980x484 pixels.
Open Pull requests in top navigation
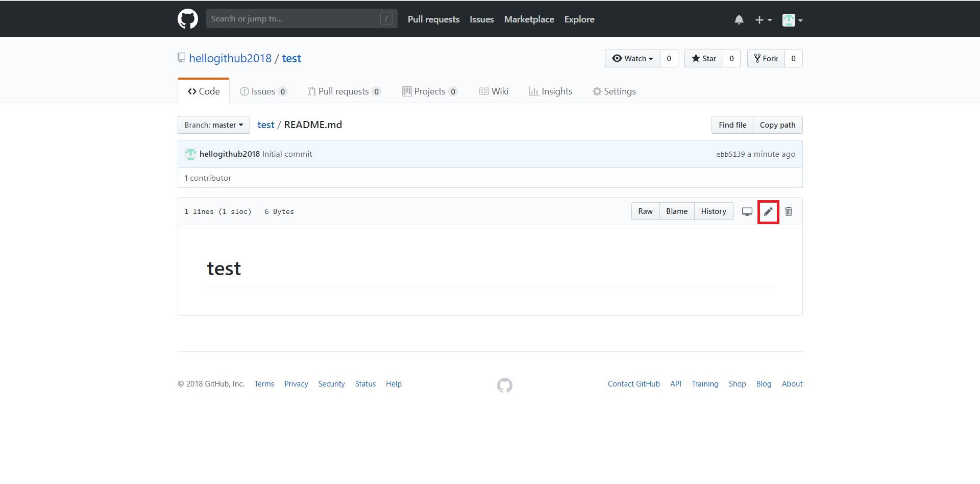tap(433, 19)
